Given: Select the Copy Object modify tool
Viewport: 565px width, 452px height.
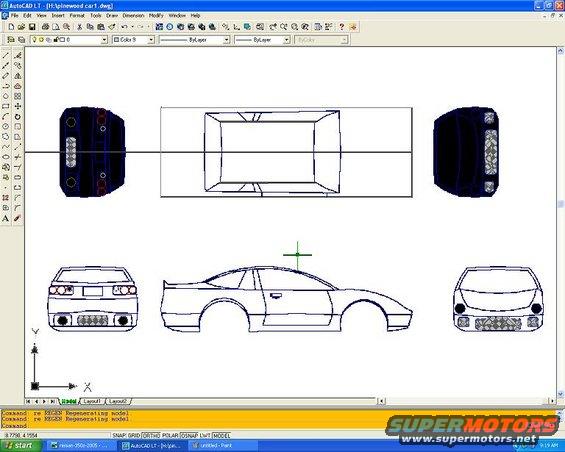Looking at the screenshot, I should click(x=18, y=66).
